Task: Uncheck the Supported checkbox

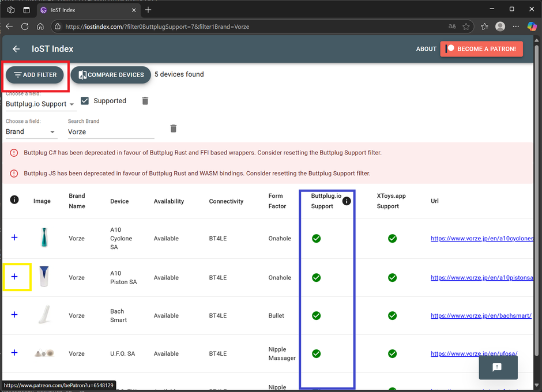Action: tap(85, 100)
